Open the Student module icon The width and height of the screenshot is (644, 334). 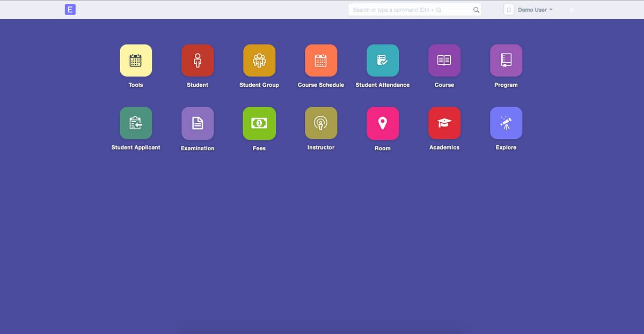[x=197, y=60]
